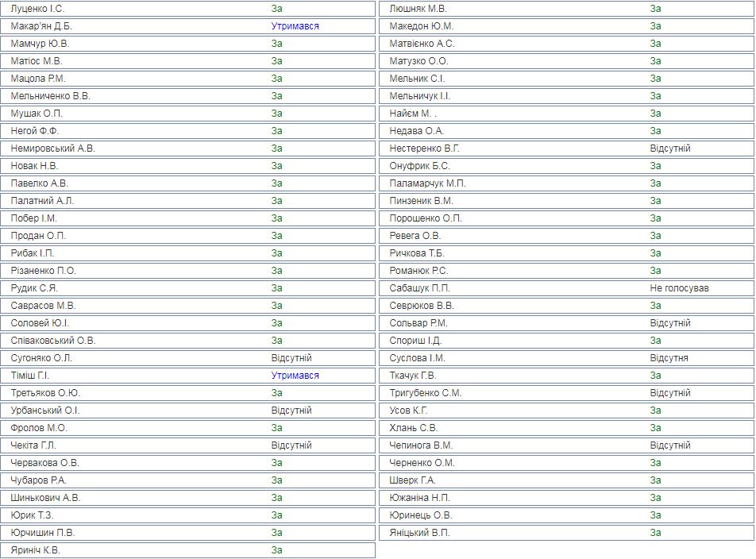The height and width of the screenshot is (559, 756).
Task: Click Відсутній status beside Чекіта Г.Л.
Action: [291, 445]
